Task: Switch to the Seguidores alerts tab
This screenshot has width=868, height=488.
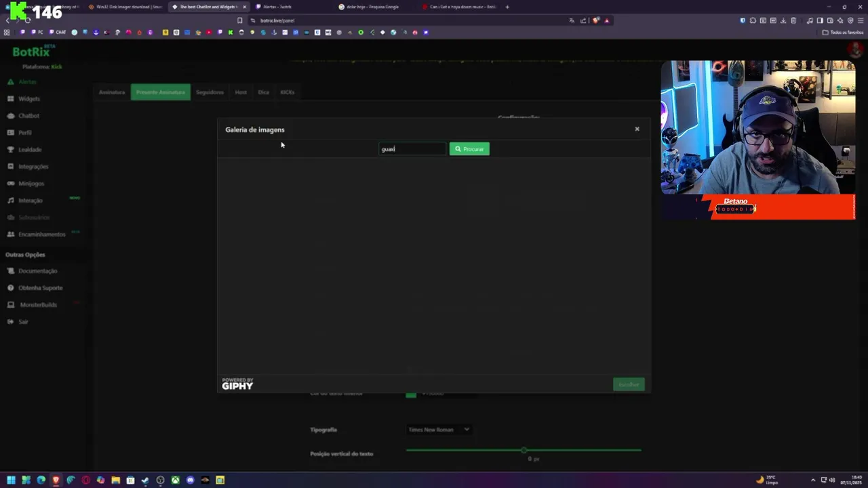Action: [210, 92]
